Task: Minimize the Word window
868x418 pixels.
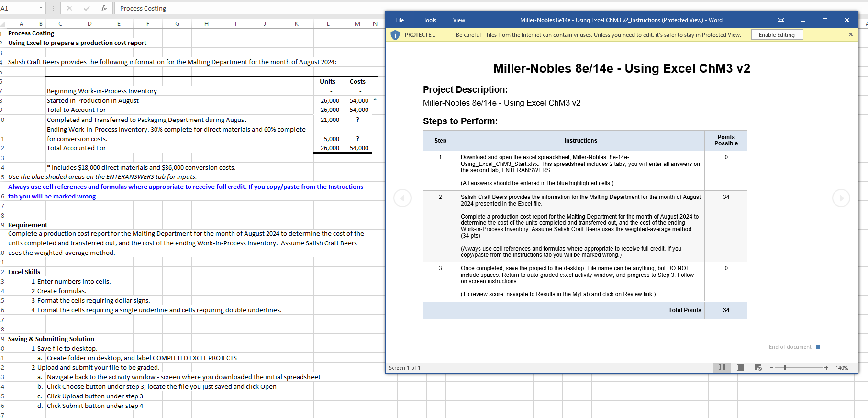Action: pyautogui.click(x=802, y=20)
